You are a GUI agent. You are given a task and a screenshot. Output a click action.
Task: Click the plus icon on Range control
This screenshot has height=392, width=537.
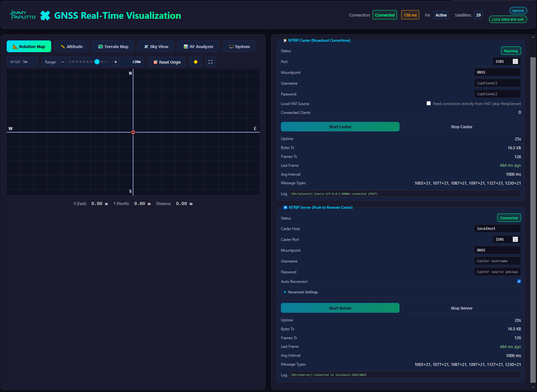(115, 62)
